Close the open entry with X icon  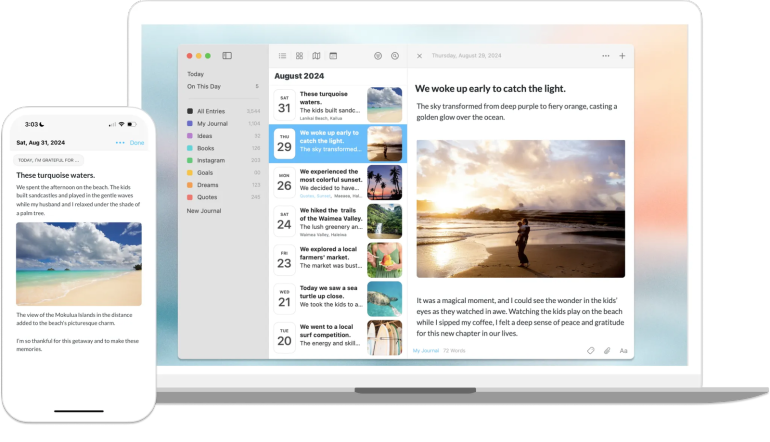pyautogui.click(x=419, y=56)
